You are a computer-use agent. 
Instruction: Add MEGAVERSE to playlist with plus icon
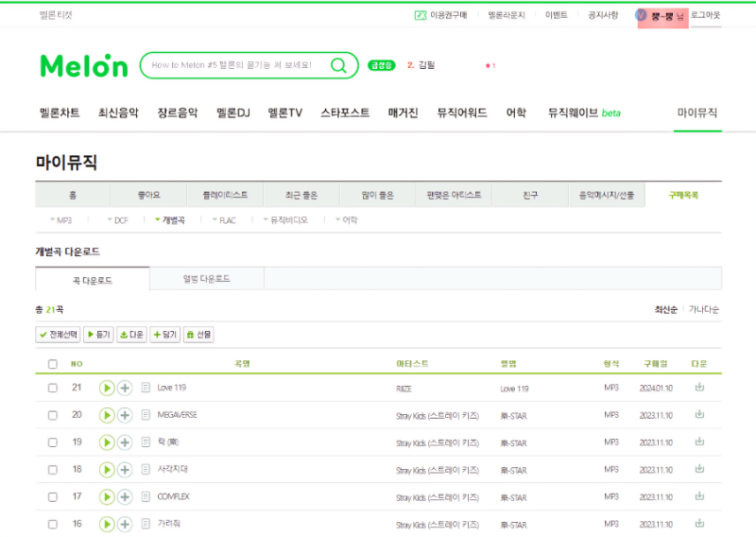125,415
